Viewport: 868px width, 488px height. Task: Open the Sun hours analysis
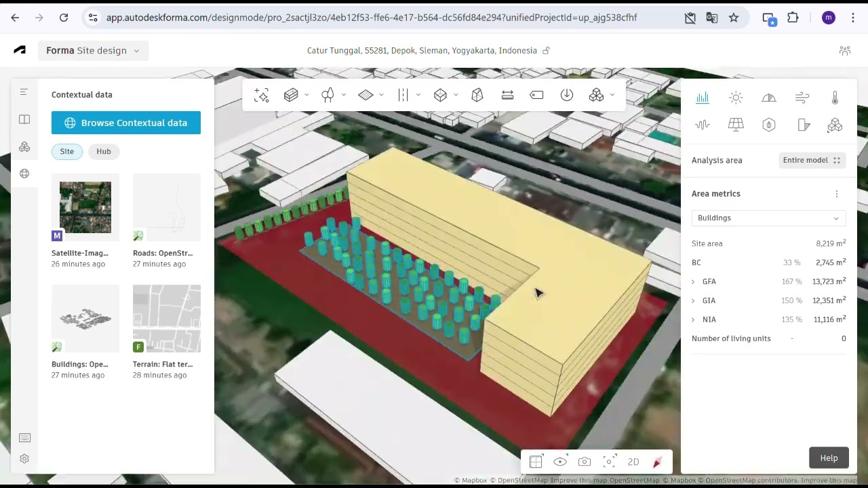pos(736,98)
